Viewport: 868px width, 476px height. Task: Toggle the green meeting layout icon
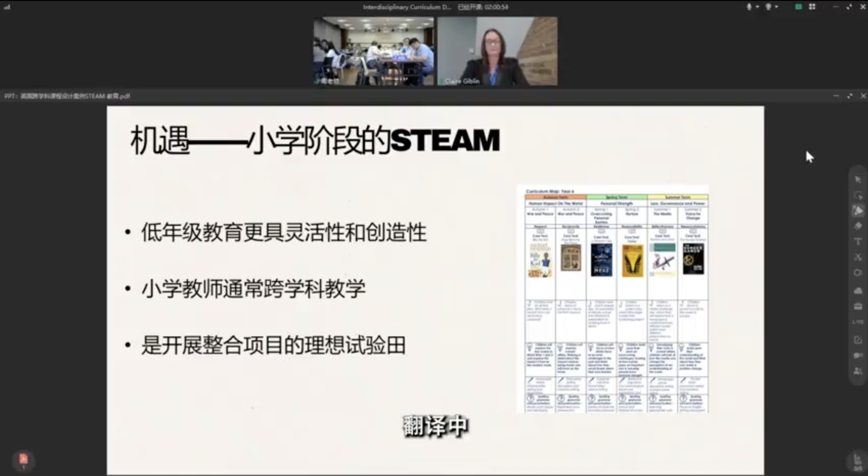click(798, 7)
